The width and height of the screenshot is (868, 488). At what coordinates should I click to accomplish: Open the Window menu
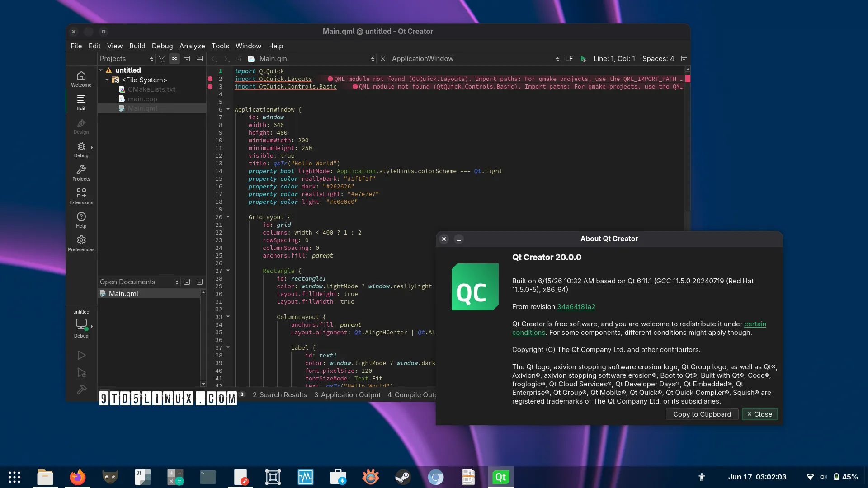248,46
